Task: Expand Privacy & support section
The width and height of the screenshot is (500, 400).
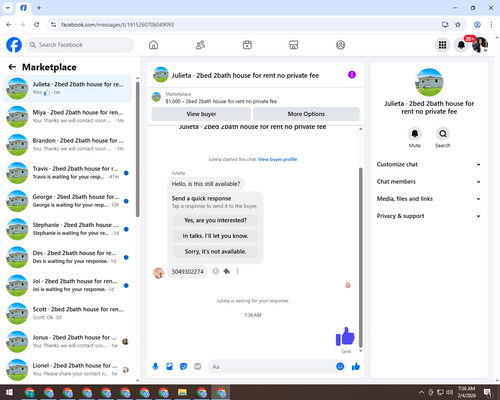Action: point(429,216)
